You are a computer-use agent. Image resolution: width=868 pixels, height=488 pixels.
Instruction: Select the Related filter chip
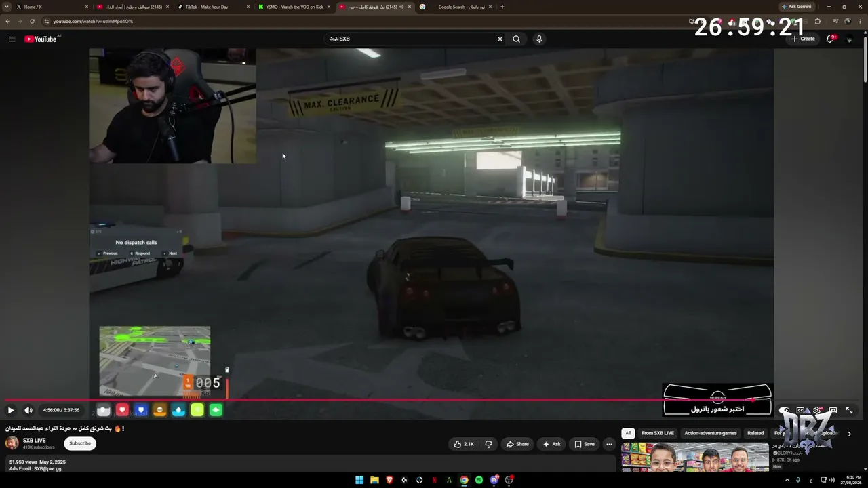coord(755,433)
